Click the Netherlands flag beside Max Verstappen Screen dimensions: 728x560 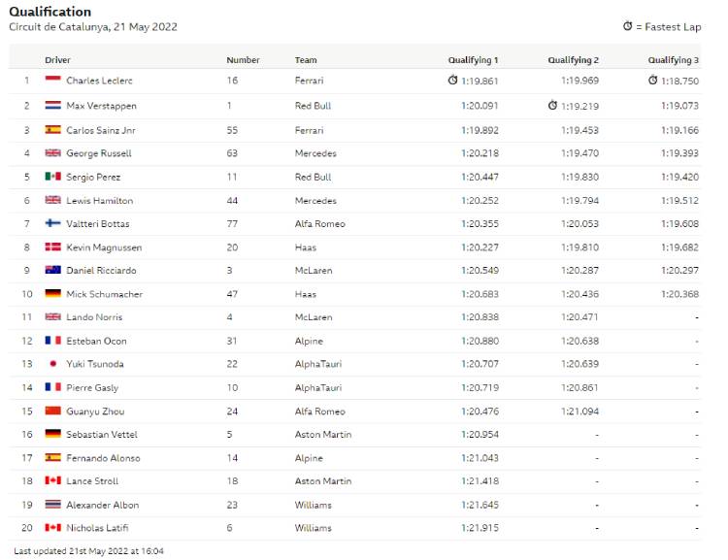(x=53, y=105)
